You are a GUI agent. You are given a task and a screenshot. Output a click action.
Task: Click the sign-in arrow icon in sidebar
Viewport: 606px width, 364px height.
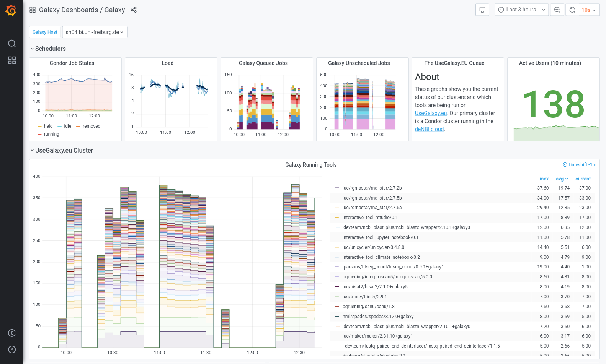click(12, 333)
